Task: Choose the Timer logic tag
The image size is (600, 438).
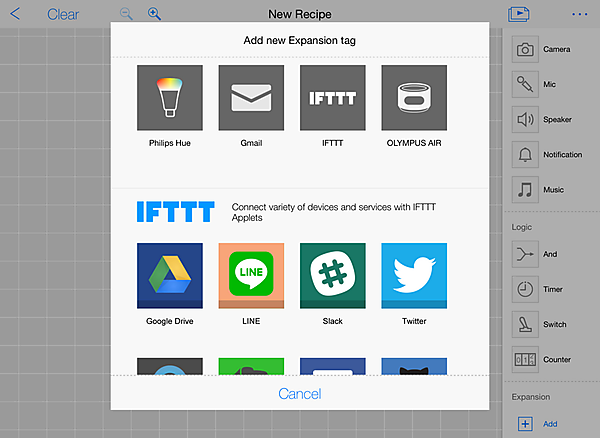Action: tap(525, 289)
